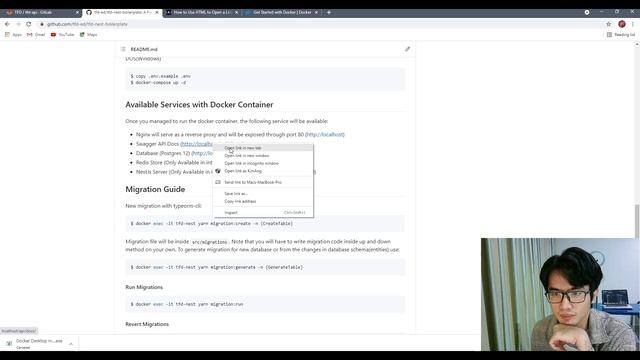Click 'Available Services with Docker Container' heading
The width and height of the screenshot is (640, 360).
pos(199,104)
